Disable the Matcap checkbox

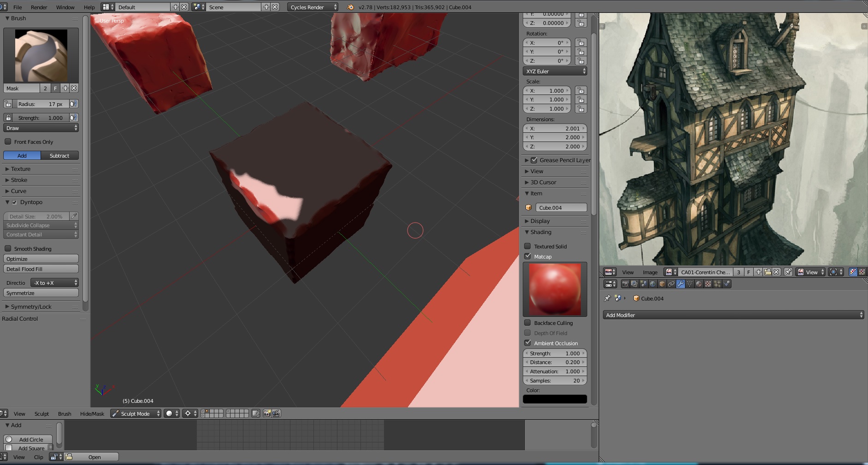[x=528, y=256]
